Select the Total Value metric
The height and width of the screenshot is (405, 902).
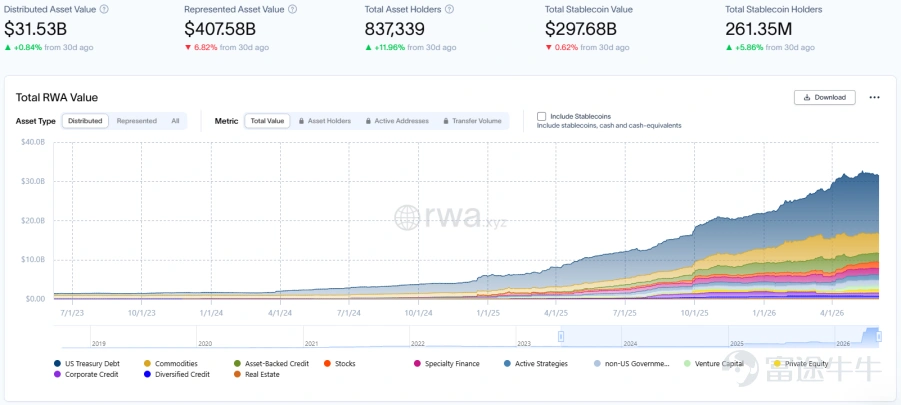pyautogui.click(x=267, y=121)
